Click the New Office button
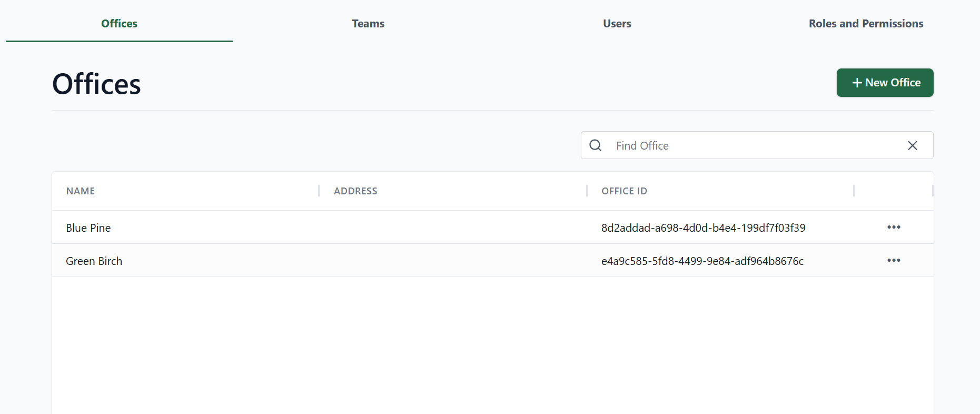 point(885,83)
